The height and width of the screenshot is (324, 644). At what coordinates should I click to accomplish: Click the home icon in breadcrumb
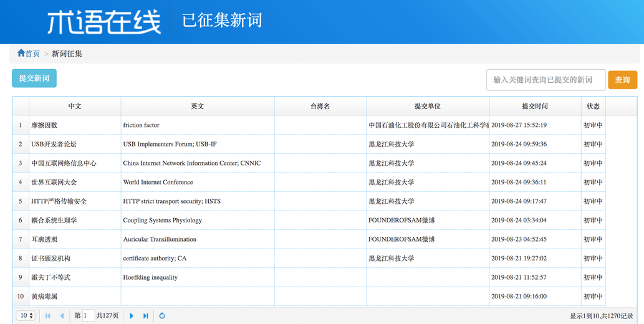tap(21, 53)
